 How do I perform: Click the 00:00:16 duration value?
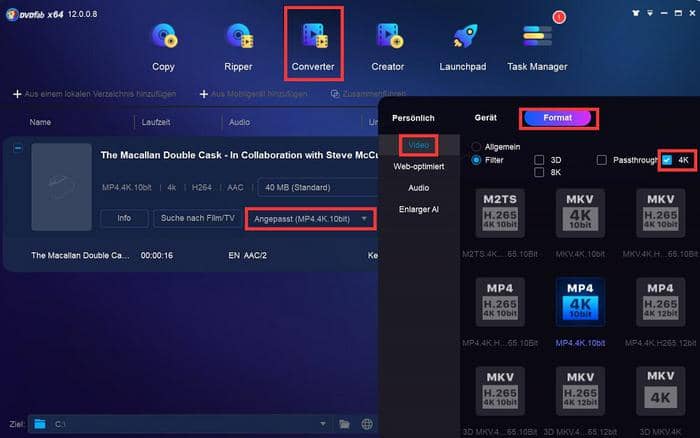tap(157, 256)
